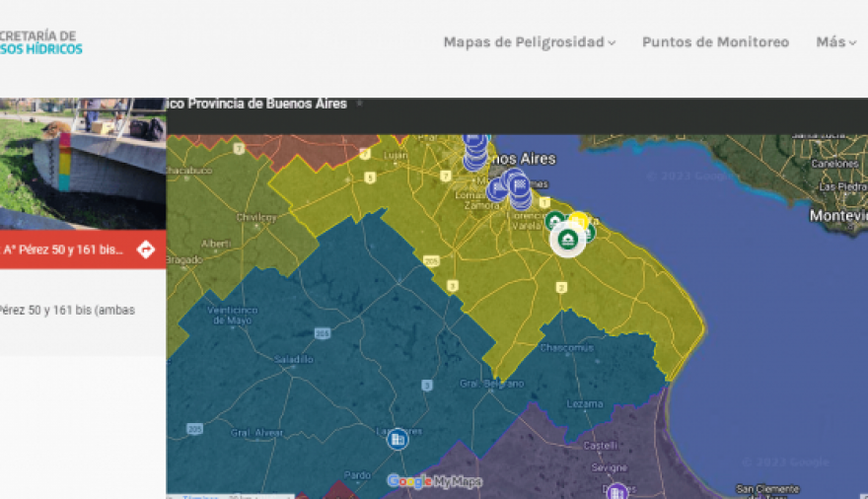Click the yellow marker near La Plata
Viewport: 868px width, 499px height.
tap(580, 220)
